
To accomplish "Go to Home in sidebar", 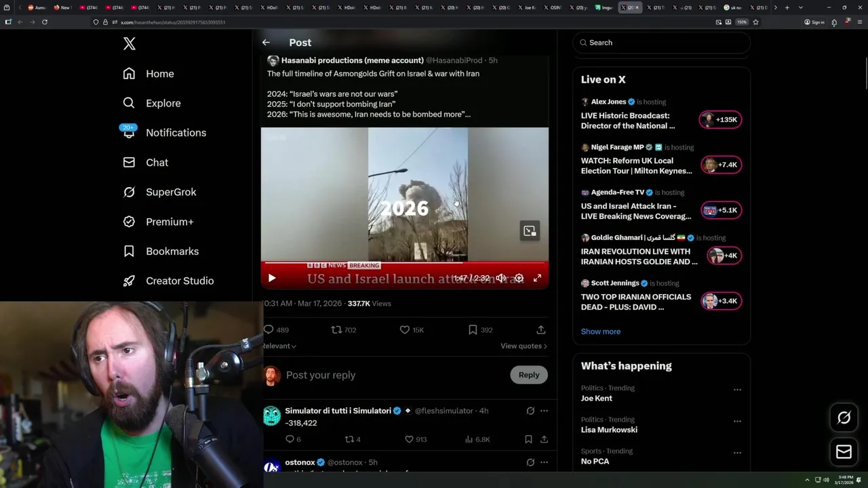I will [x=149, y=74].
